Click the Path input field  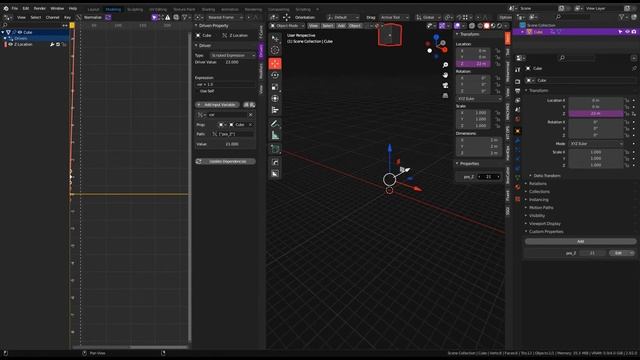[x=233, y=134]
